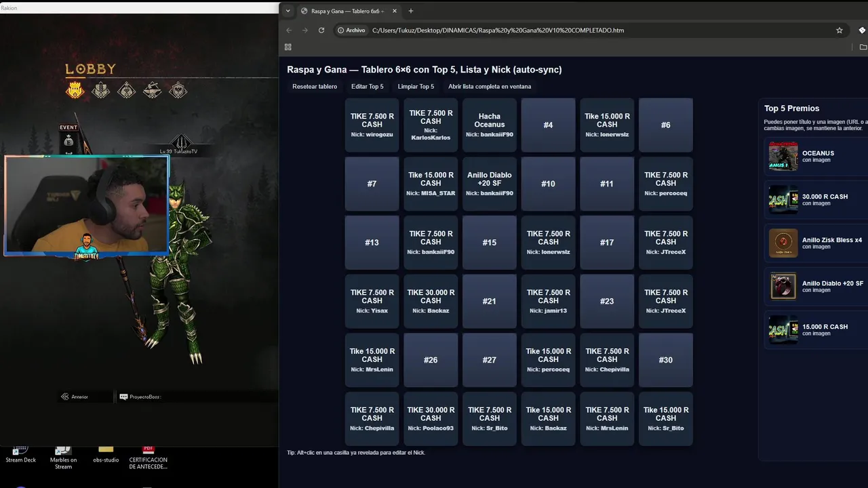Image resolution: width=868 pixels, height=488 pixels.
Task: Click Abrir lista completa en ventana
Action: point(490,87)
